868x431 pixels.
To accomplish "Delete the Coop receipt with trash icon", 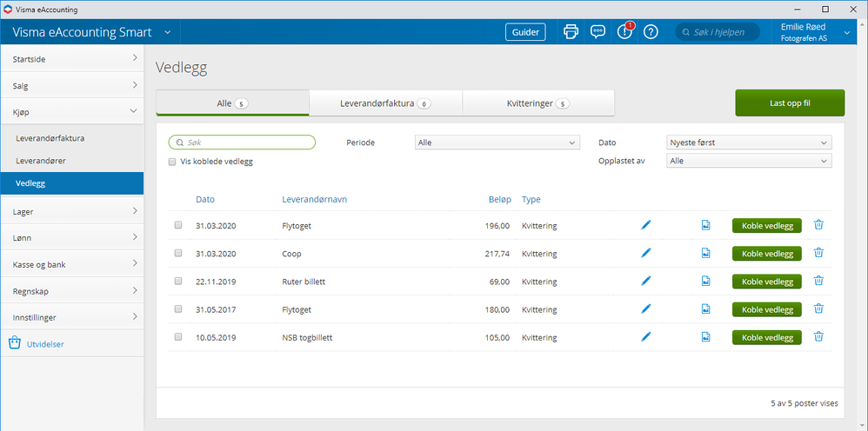I will point(818,252).
